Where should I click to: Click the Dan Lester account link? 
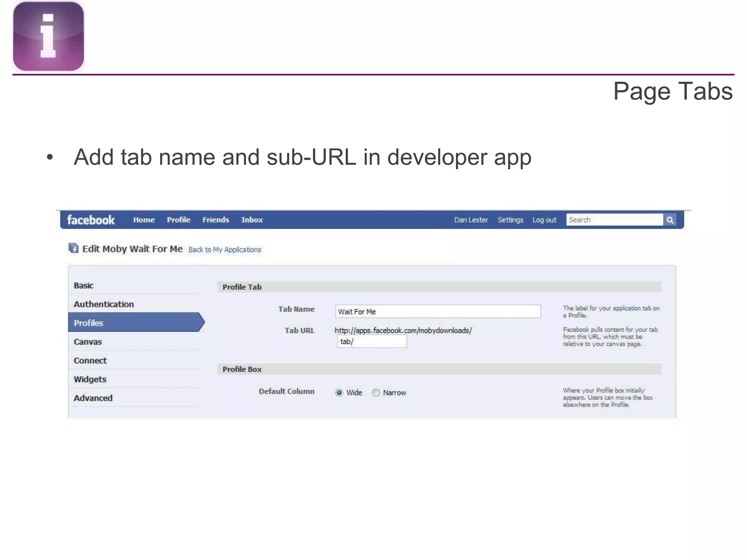[471, 220]
